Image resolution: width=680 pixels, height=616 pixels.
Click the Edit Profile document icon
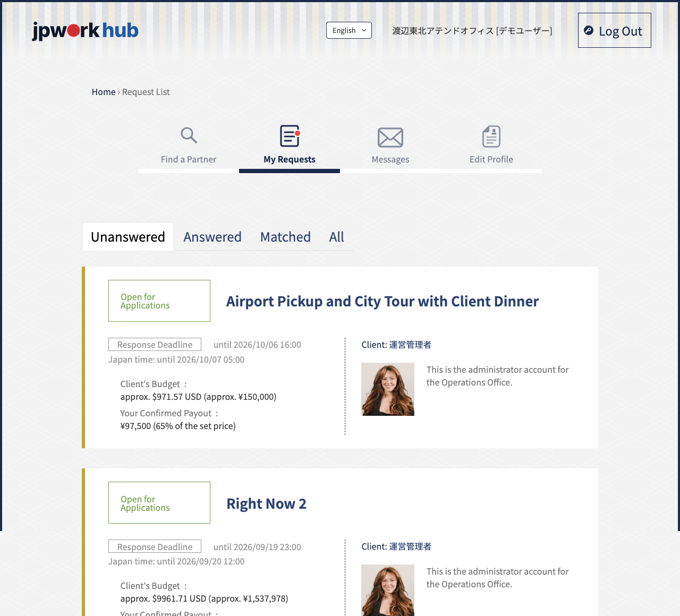[491, 136]
